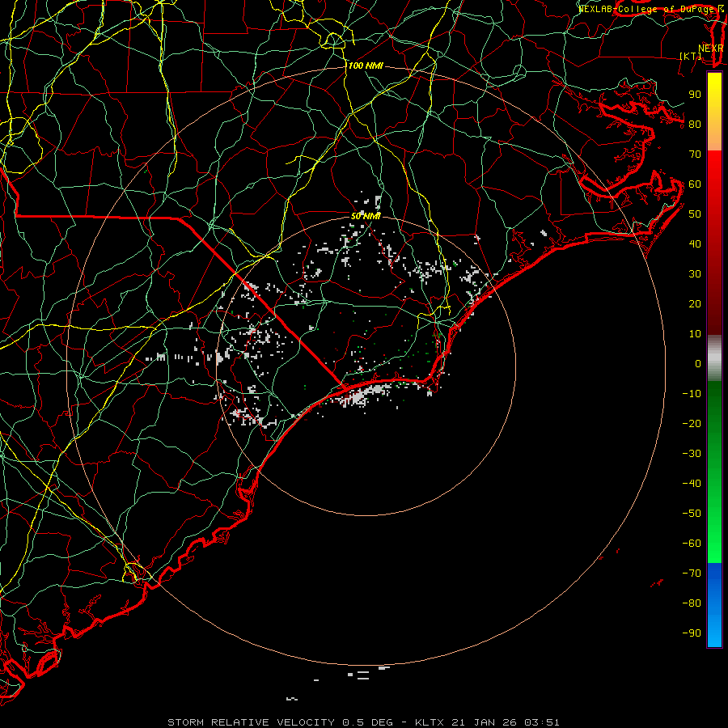Click the "50 NMI" range ring label

click(366, 216)
